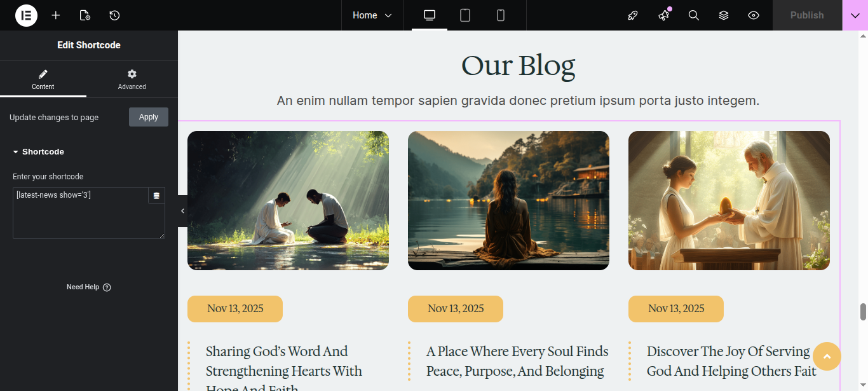Open the Finder search icon

(x=694, y=15)
